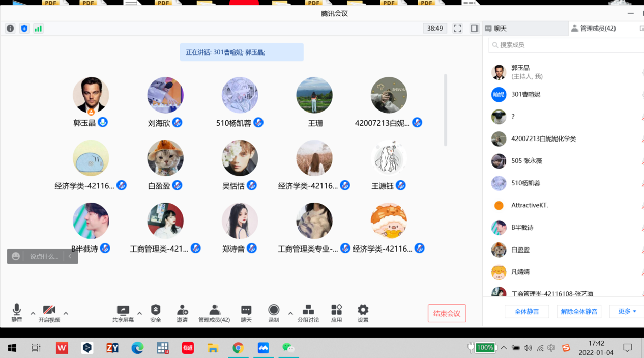Click the share screen icon

[x=123, y=311]
